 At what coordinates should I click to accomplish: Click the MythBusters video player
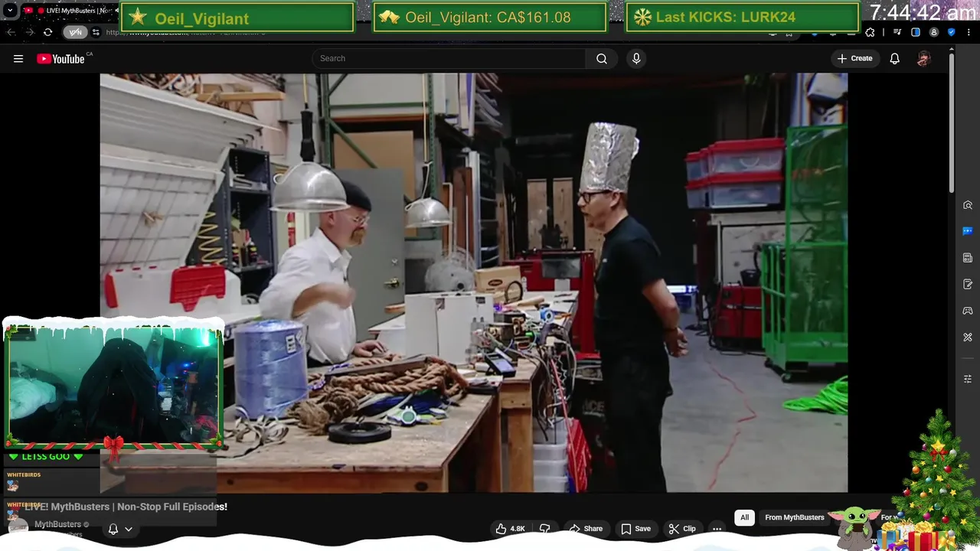coord(473,282)
